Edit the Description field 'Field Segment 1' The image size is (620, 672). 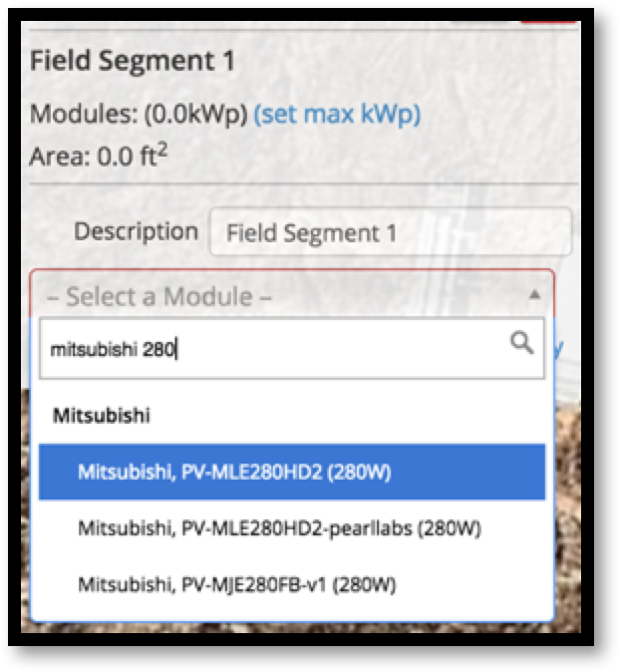(x=391, y=232)
